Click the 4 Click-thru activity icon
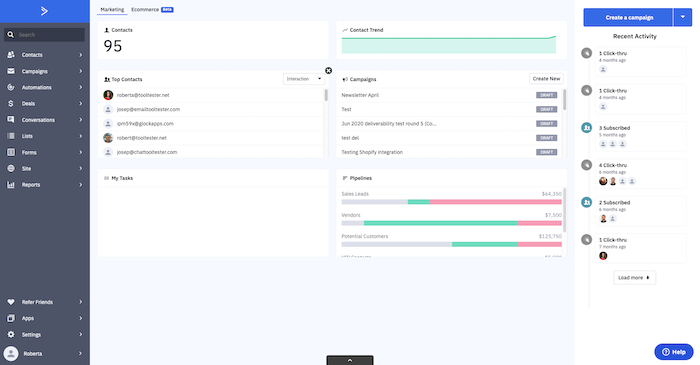 tap(587, 165)
